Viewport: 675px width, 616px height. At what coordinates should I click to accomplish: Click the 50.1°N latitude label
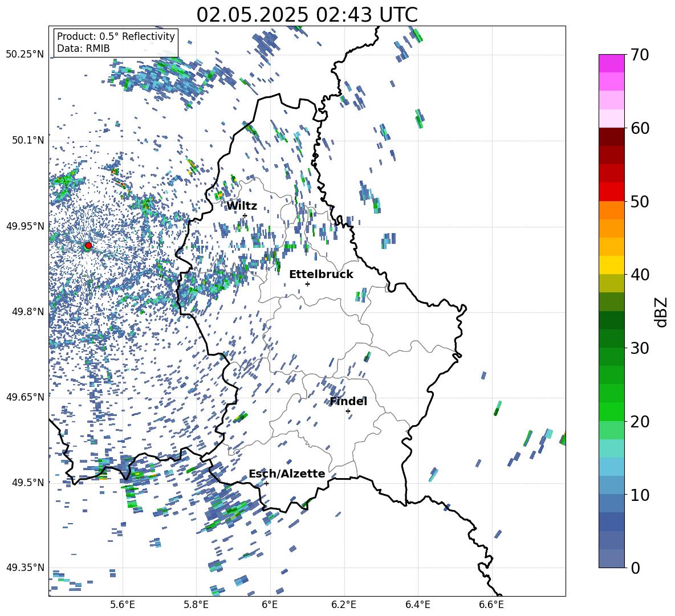pos(27,140)
